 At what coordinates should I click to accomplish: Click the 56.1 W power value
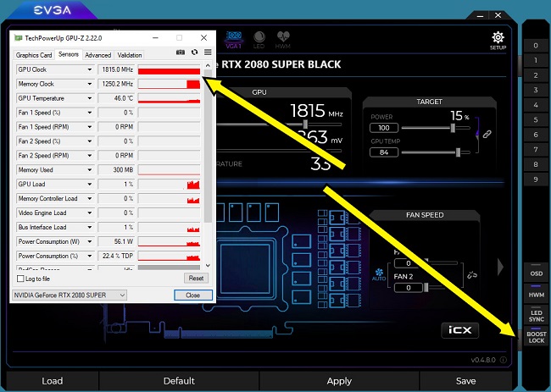117,241
